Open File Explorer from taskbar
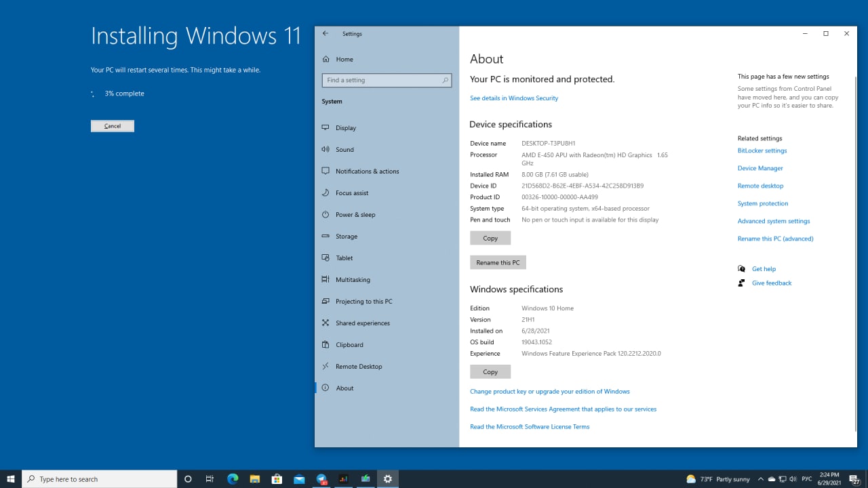Viewport: 868px width, 488px height. 254,479
